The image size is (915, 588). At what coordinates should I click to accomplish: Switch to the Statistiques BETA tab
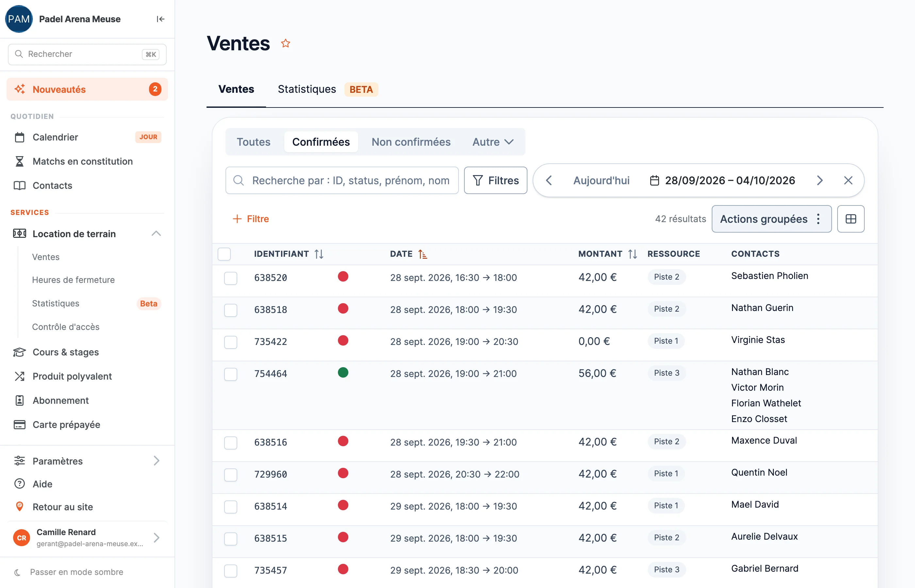pyautogui.click(x=327, y=90)
